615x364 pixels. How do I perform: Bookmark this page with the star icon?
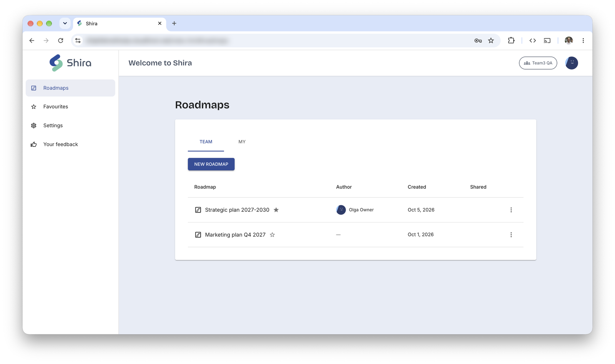tap(491, 40)
